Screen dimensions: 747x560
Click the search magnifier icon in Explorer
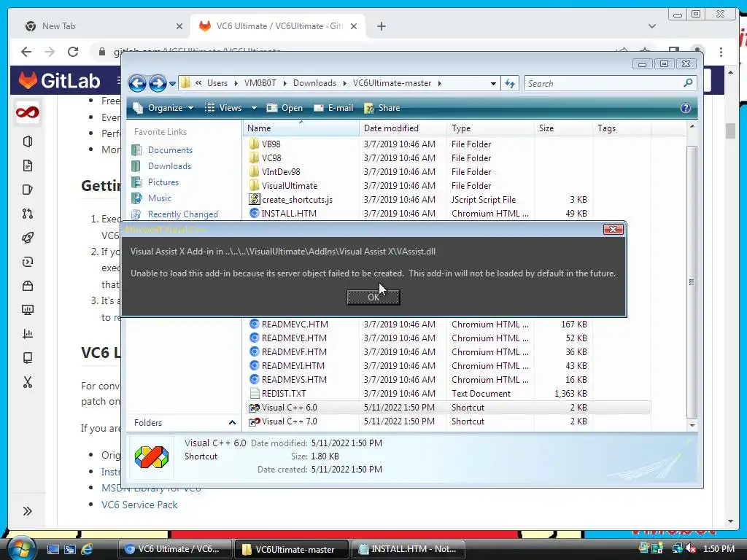click(688, 83)
